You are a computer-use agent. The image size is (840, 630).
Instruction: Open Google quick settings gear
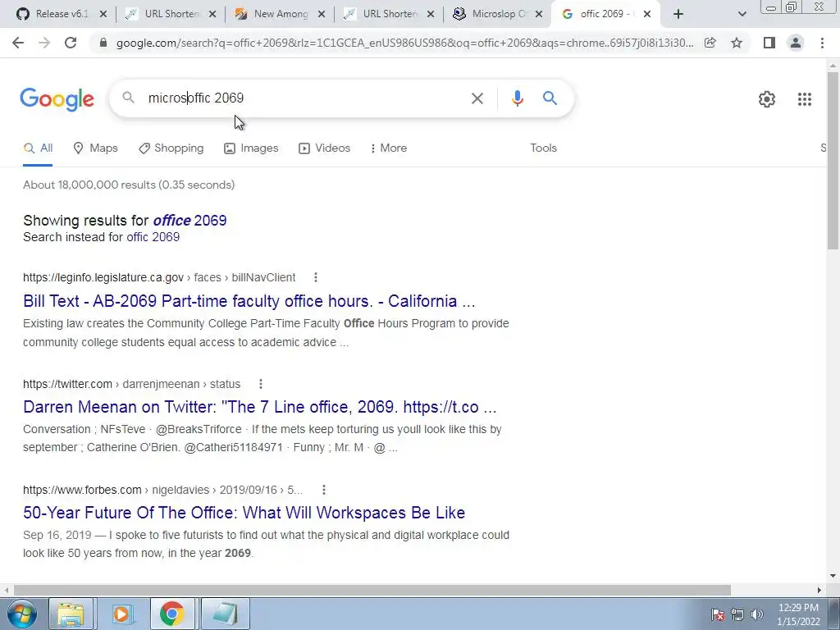pyautogui.click(x=767, y=99)
